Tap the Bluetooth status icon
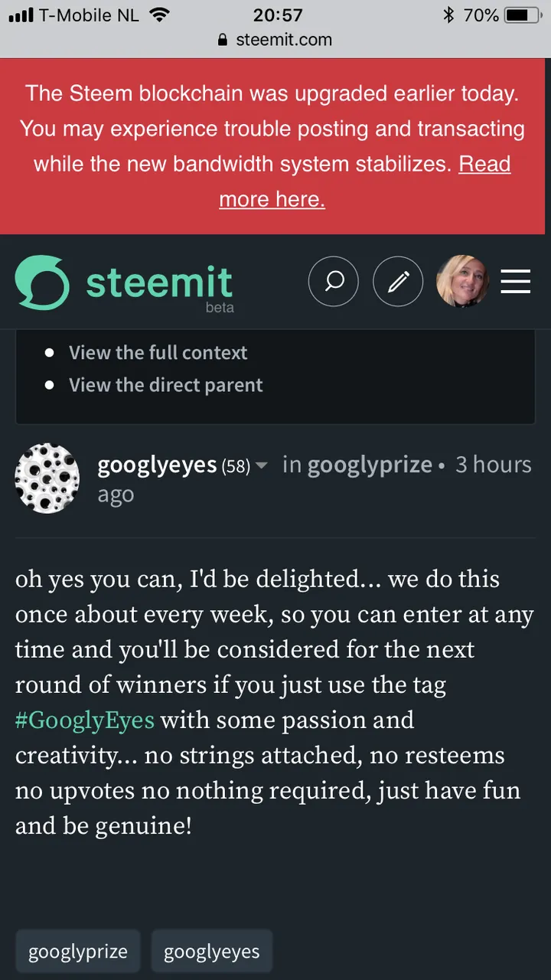551x980 pixels. click(448, 15)
